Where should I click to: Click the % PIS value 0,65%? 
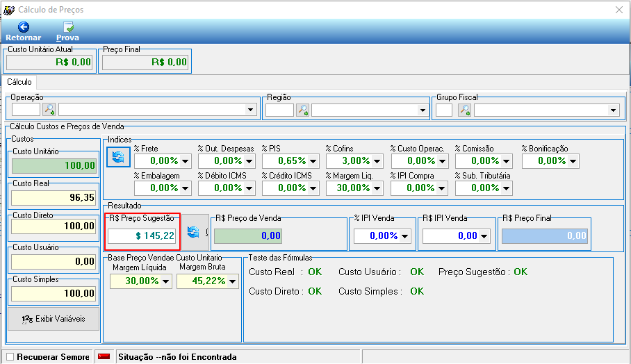tap(292, 161)
